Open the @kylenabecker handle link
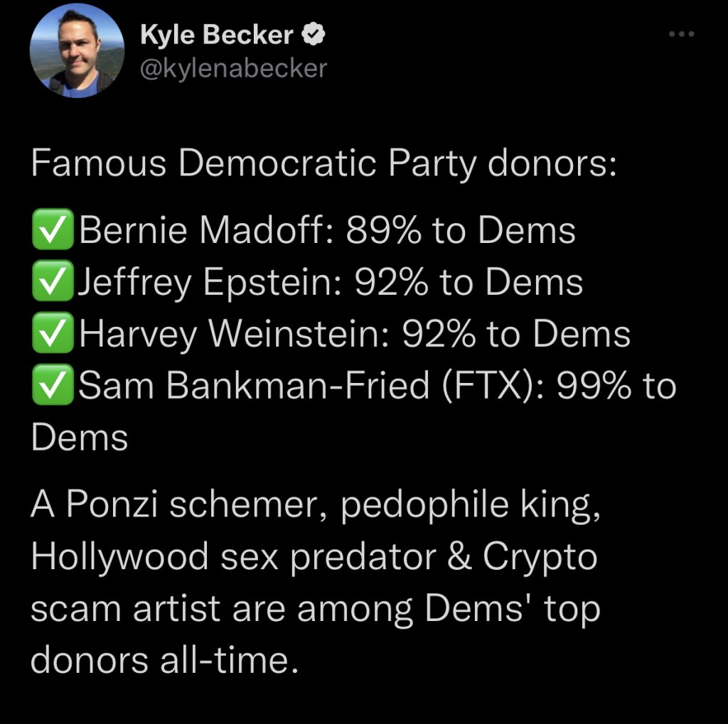The width and height of the screenshot is (728, 724). (x=234, y=67)
